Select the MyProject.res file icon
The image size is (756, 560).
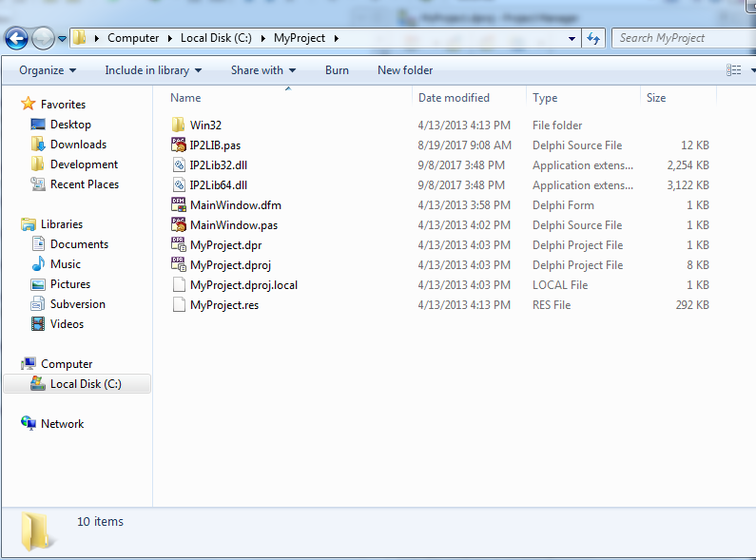click(178, 305)
